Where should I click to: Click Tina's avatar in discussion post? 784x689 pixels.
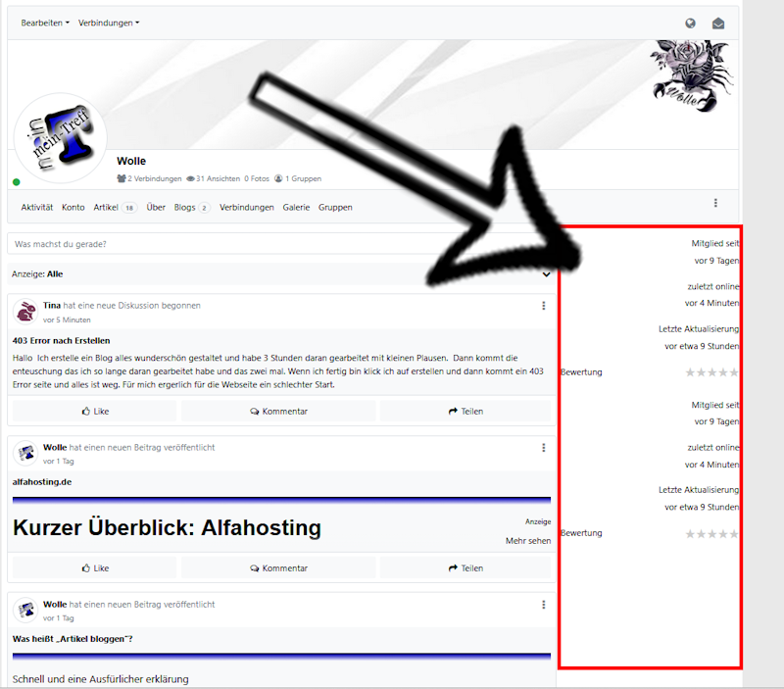click(x=25, y=313)
